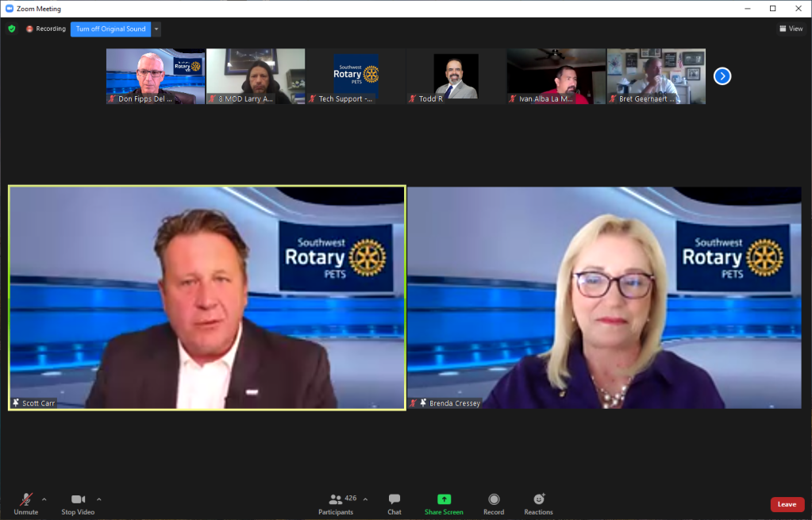Turn off Original Sound
Viewport: 812px width, 520px height.
click(x=110, y=29)
